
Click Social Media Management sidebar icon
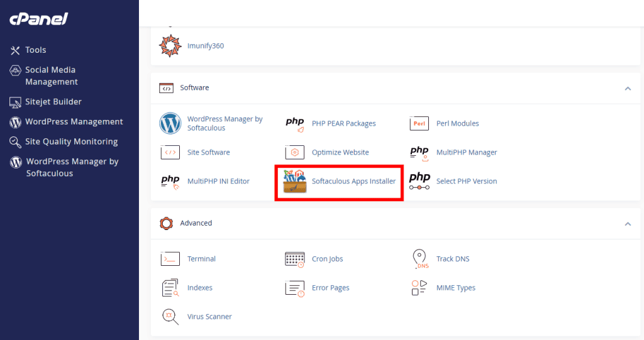click(15, 70)
